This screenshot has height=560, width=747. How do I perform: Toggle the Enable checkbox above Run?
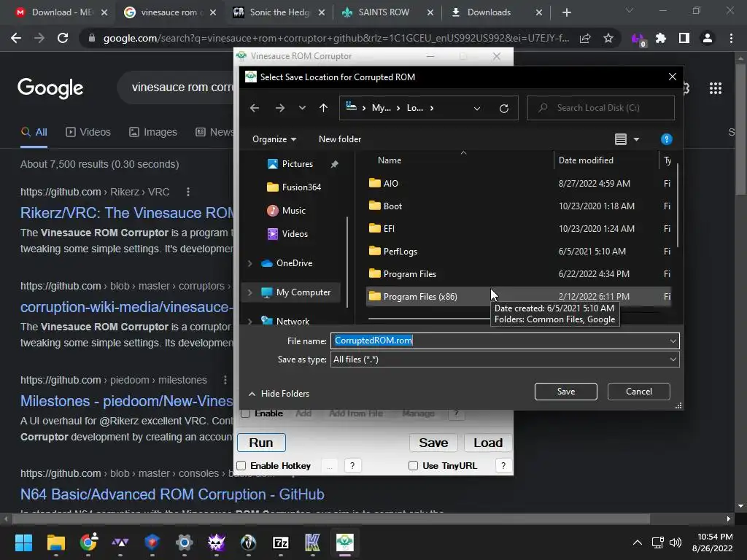pos(246,413)
